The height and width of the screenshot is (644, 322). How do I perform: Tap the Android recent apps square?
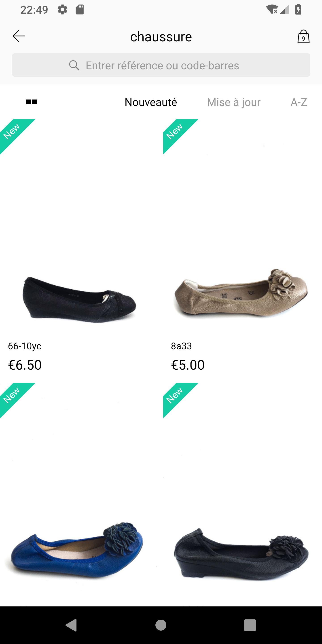pyautogui.click(x=250, y=625)
